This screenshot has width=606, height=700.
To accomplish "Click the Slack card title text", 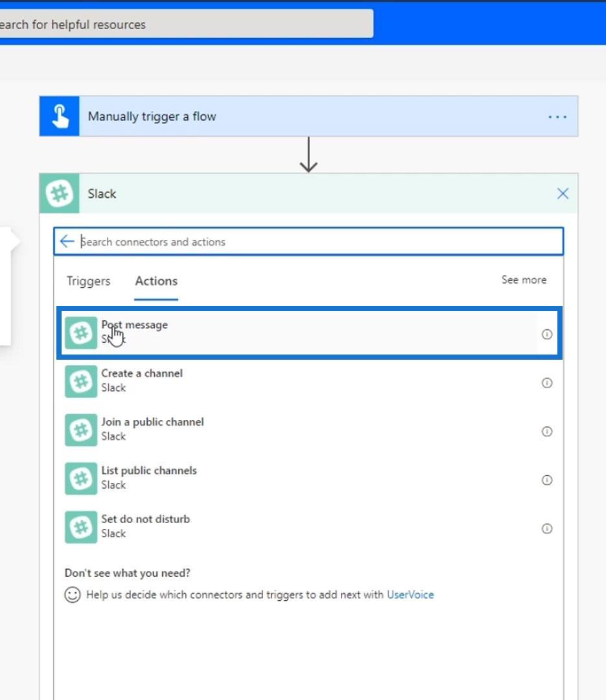I will [102, 194].
